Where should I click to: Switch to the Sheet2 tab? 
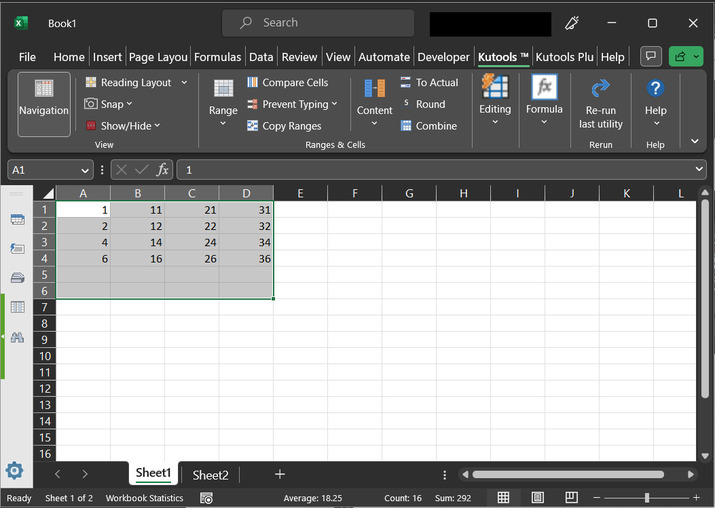pyautogui.click(x=210, y=475)
